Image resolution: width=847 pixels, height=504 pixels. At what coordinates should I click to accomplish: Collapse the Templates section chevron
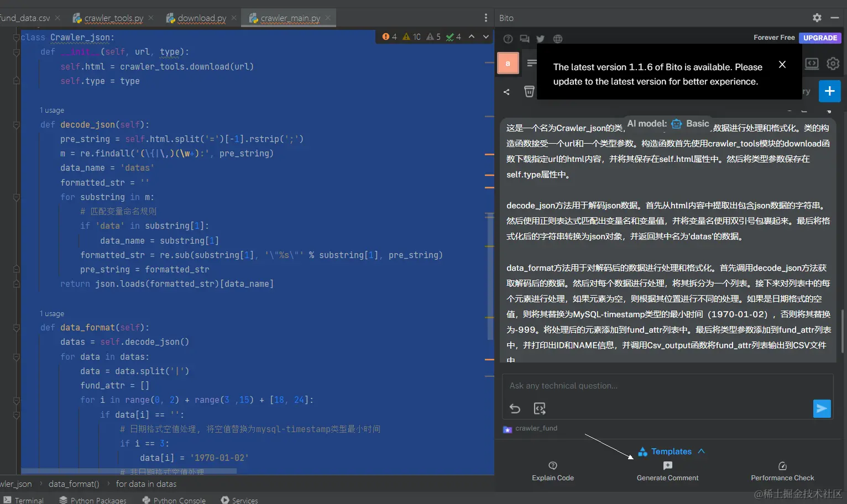(x=702, y=451)
